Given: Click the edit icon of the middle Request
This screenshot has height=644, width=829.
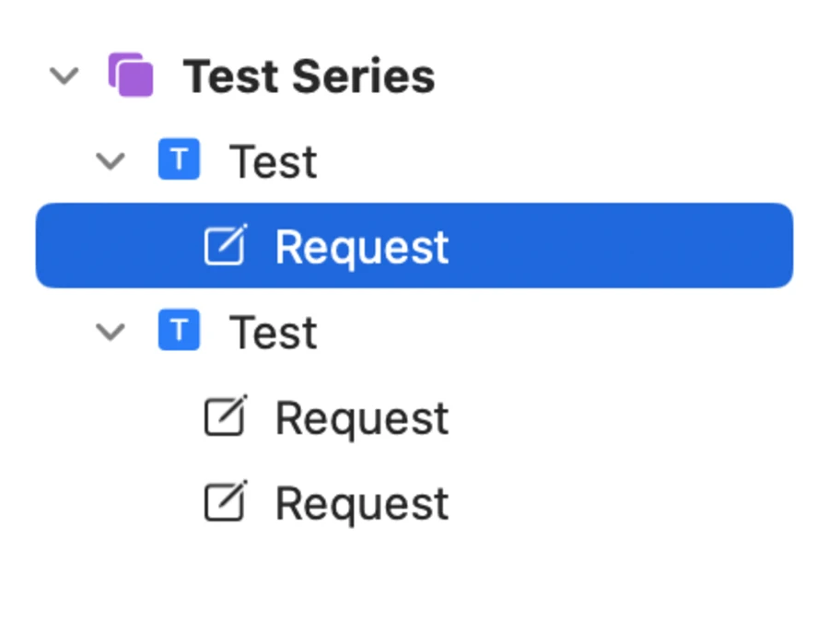Looking at the screenshot, I should coord(226,417).
